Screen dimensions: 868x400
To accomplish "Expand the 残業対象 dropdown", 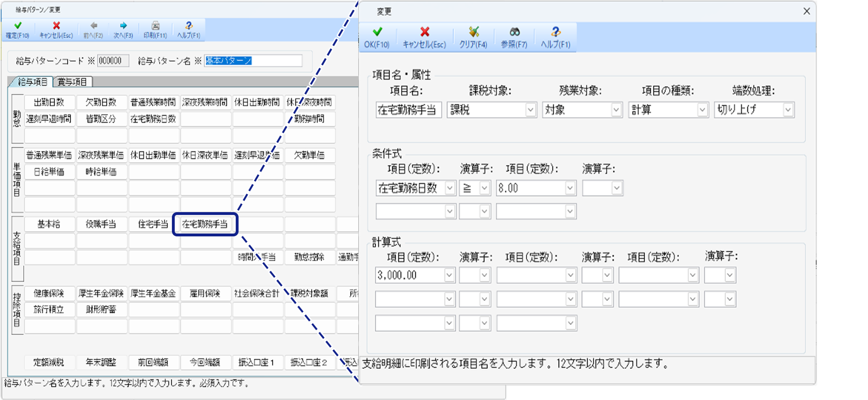I will pos(616,110).
